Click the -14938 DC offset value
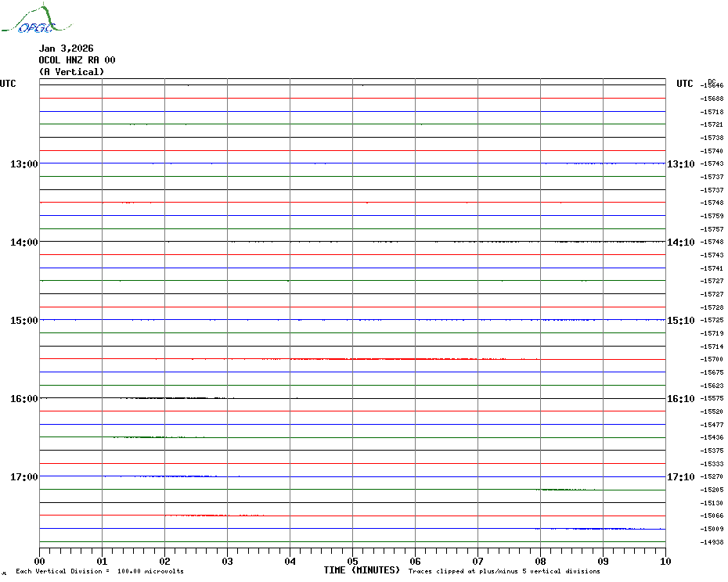The width and height of the screenshot is (728, 582). 712,542
